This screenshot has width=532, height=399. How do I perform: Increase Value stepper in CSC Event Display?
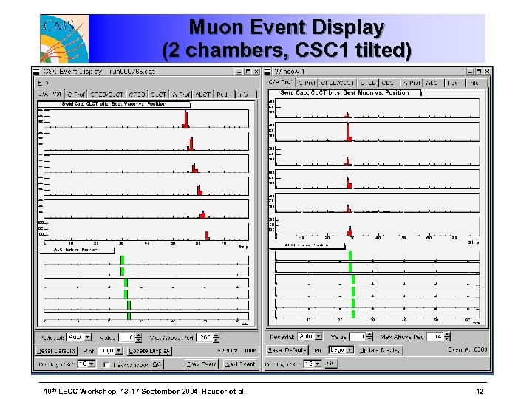coord(139,335)
